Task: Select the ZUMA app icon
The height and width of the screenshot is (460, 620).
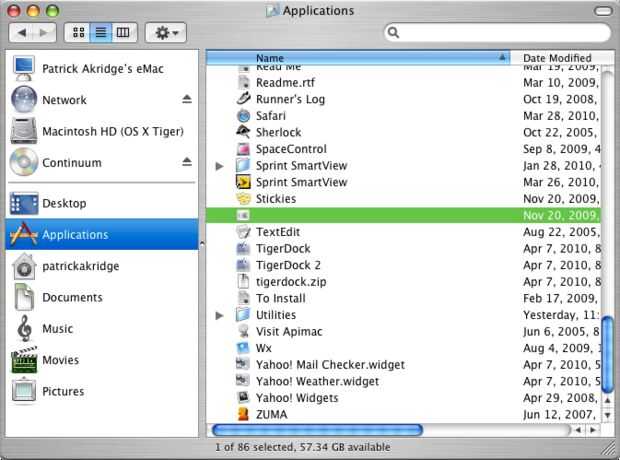Action: [x=243, y=414]
